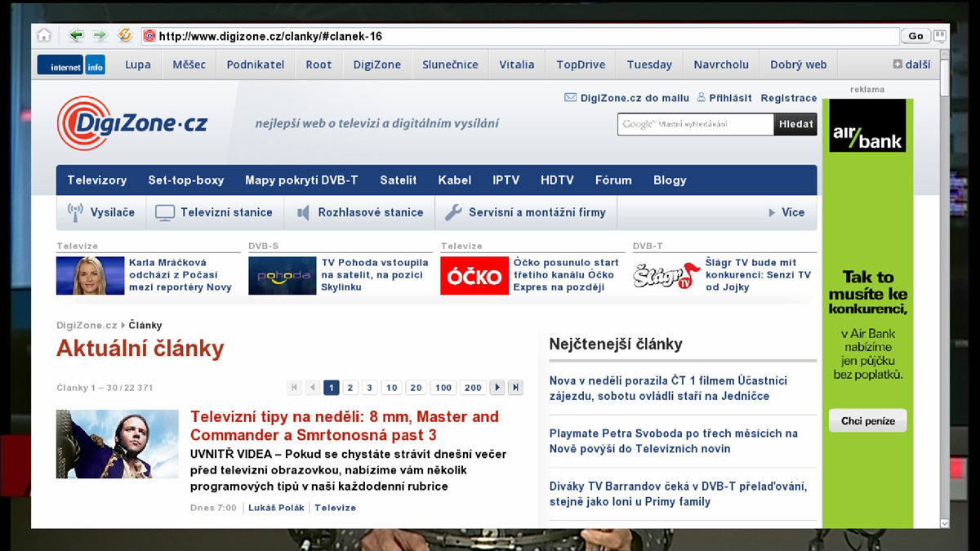Screen dimensions: 980x551
Task: Switch to the Lupa site tab
Action: pos(138,64)
